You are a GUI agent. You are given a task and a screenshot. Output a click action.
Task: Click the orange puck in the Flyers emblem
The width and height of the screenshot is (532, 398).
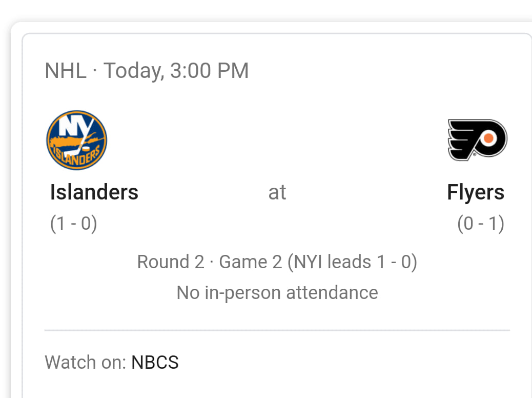[x=488, y=138]
